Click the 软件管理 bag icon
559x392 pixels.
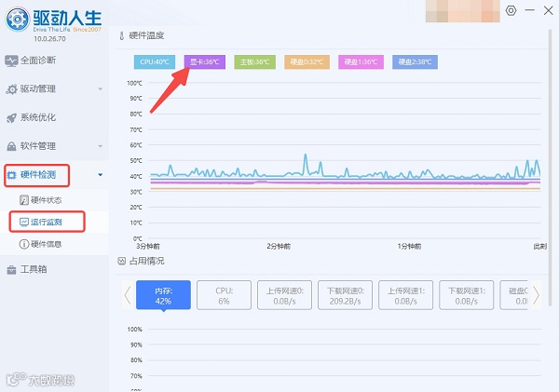point(11,146)
